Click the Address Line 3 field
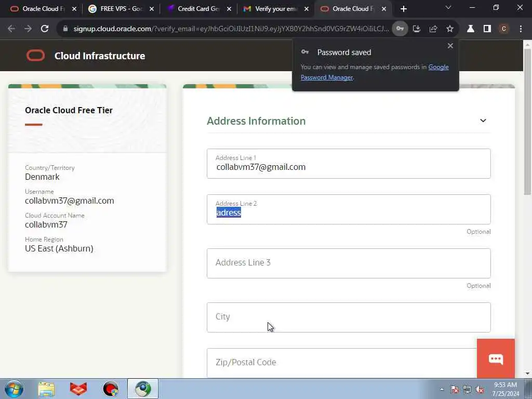The width and height of the screenshot is (532, 399). click(x=349, y=263)
